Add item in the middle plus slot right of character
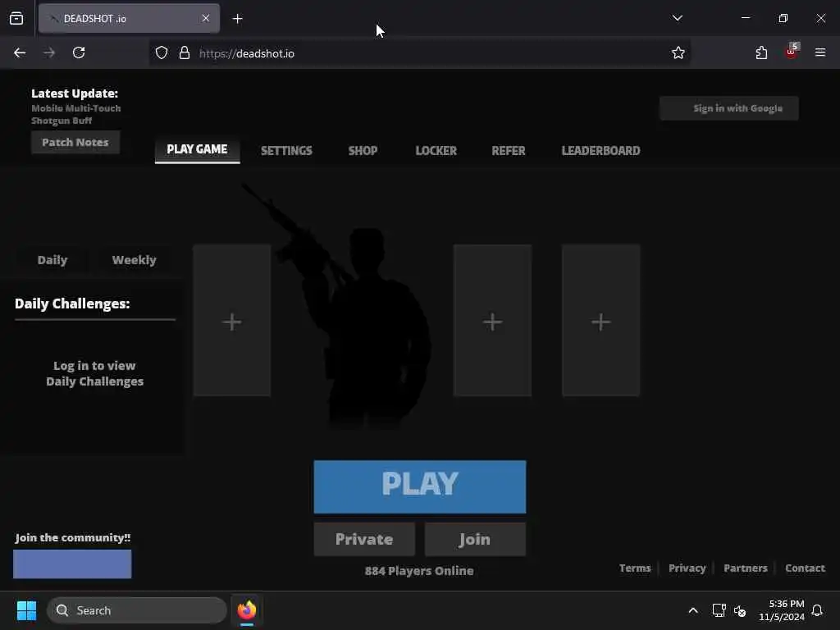Viewport: 840px width, 630px height. click(492, 321)
